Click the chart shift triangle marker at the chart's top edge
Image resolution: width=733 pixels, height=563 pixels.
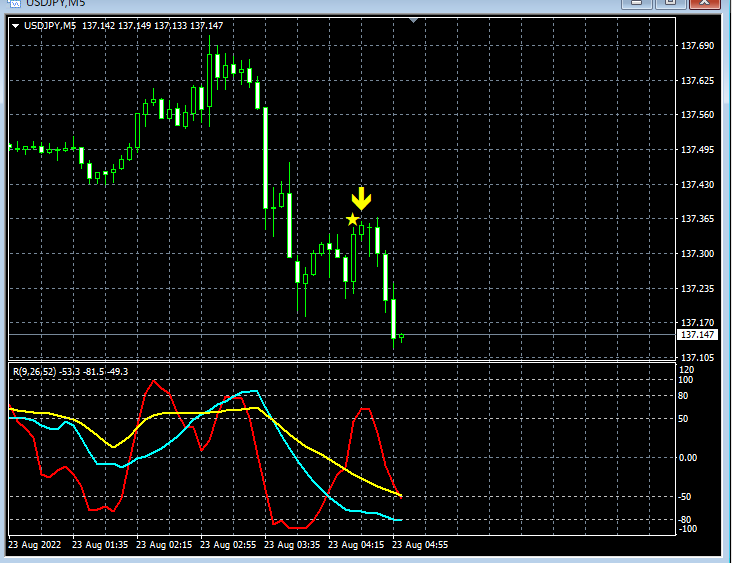pyautogui.click(x=413, y=20)
